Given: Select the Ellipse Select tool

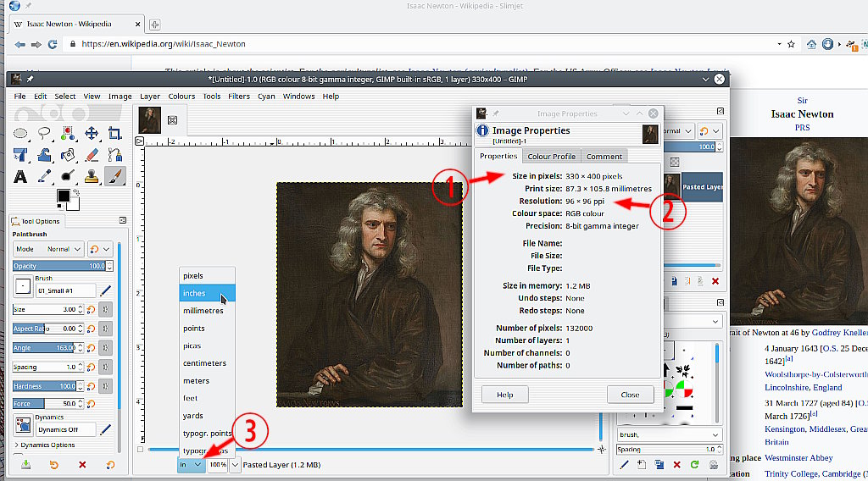Looking at the screenshot, I should pyautogui.click(x=21, y=134).
